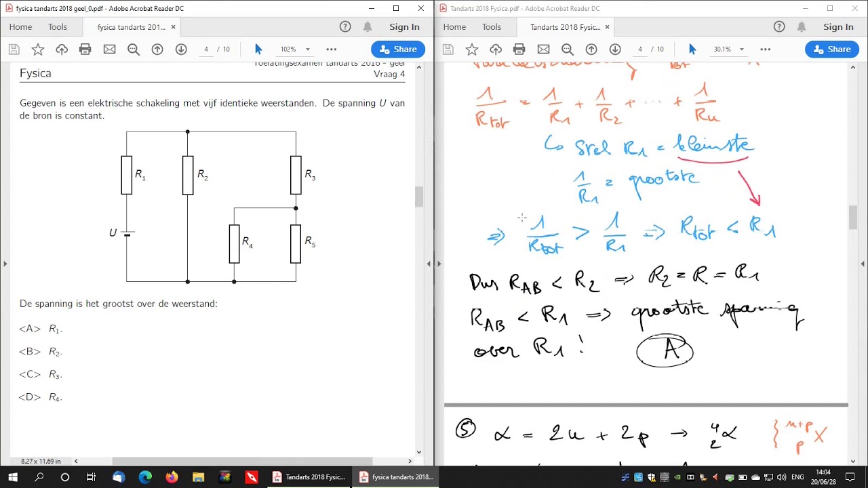This screenshot has height=488, width=868.
Task: Expand right tools pane of right window
Action: [x=863, y=264]
